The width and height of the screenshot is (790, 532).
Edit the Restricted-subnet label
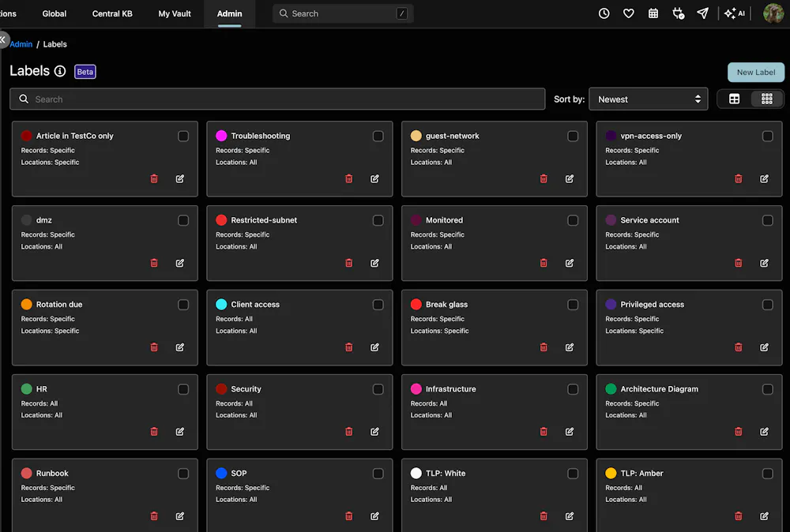(374, 263)
